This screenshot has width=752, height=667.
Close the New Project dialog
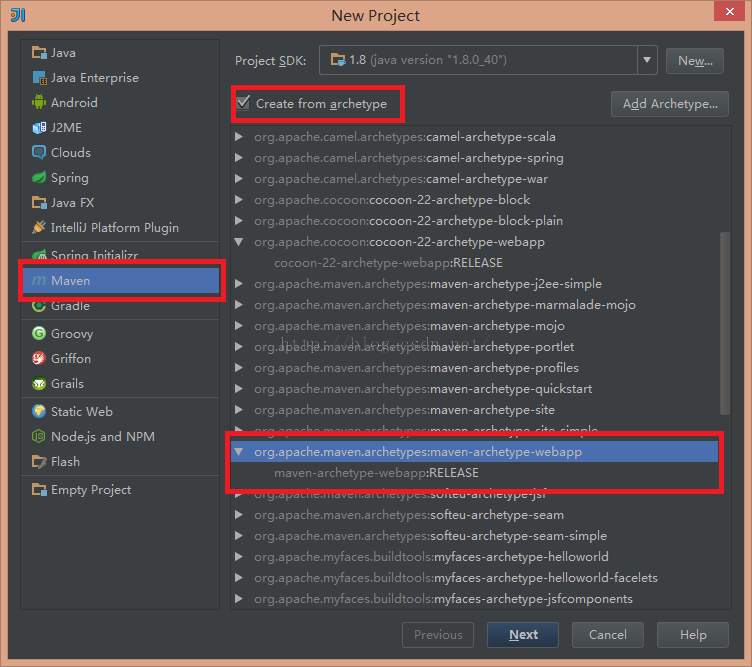tap(729, 11)
